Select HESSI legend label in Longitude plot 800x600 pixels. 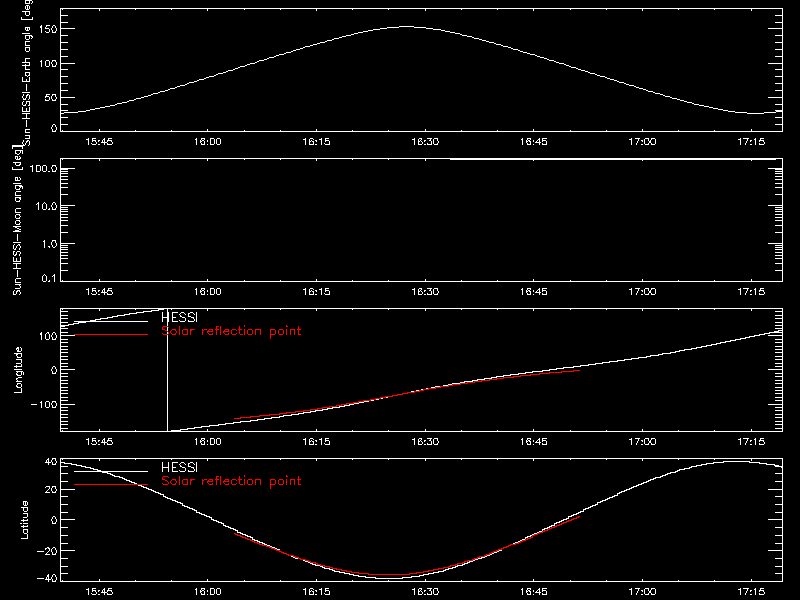179,317
